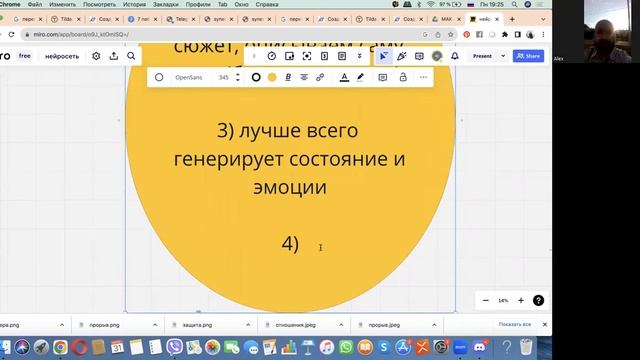Open new browser tab with plus
640x360 pixels.
[512, 19]
